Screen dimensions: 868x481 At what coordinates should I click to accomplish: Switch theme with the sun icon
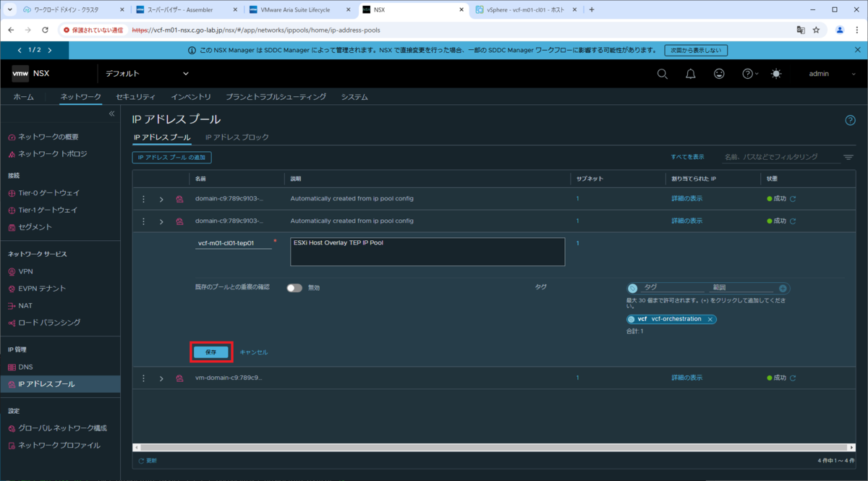click(776, 74)
